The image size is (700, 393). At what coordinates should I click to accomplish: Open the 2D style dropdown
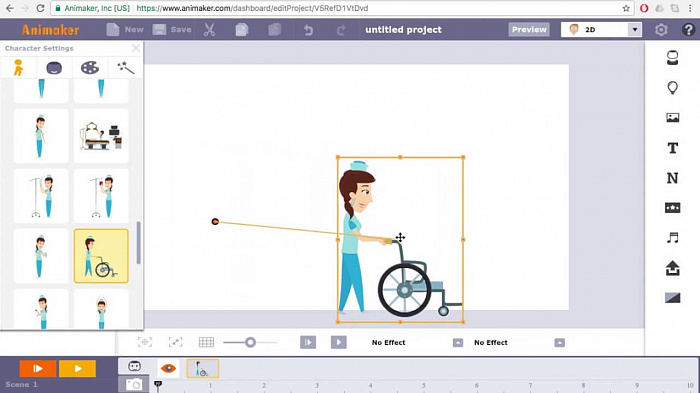coord(601,29)
